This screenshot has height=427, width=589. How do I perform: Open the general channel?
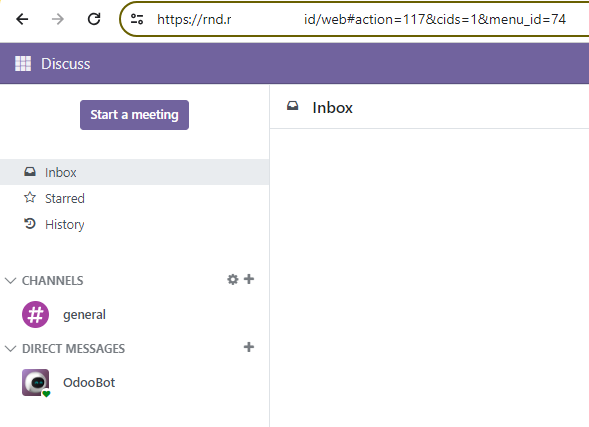coord(134,314)
